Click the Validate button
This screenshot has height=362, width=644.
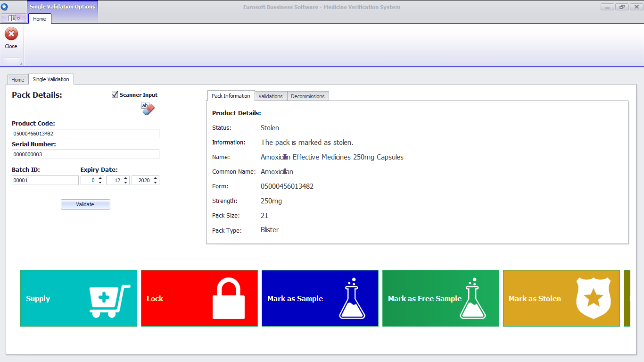[85, 204]
